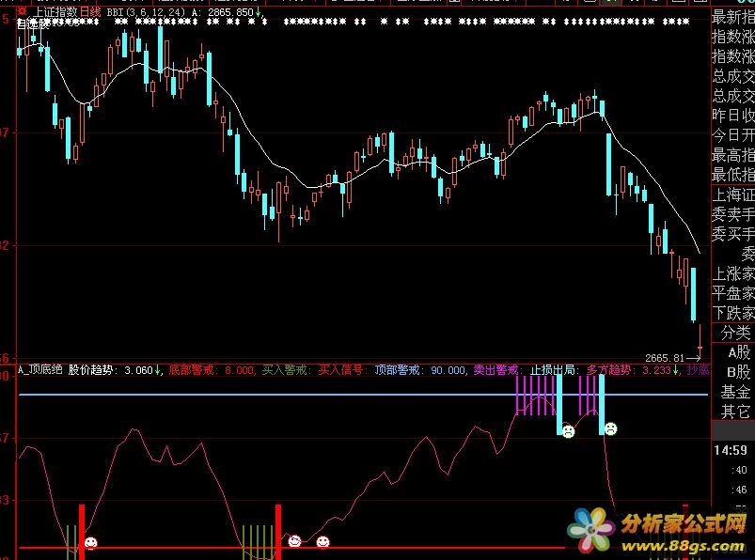The height and width of the screenshot is (560, 755).
Task: Click the 14:59 time entry
Action: coord(733,451)
